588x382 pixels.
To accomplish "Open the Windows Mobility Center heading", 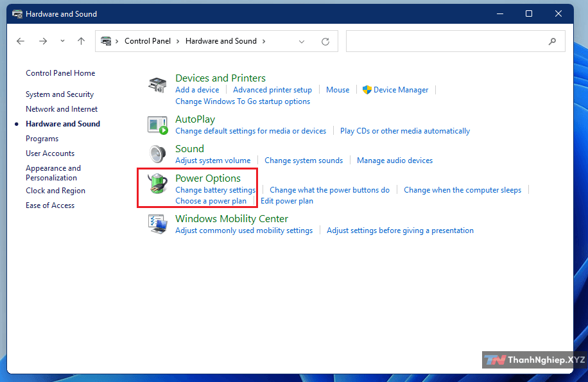I will coord(232,219).
